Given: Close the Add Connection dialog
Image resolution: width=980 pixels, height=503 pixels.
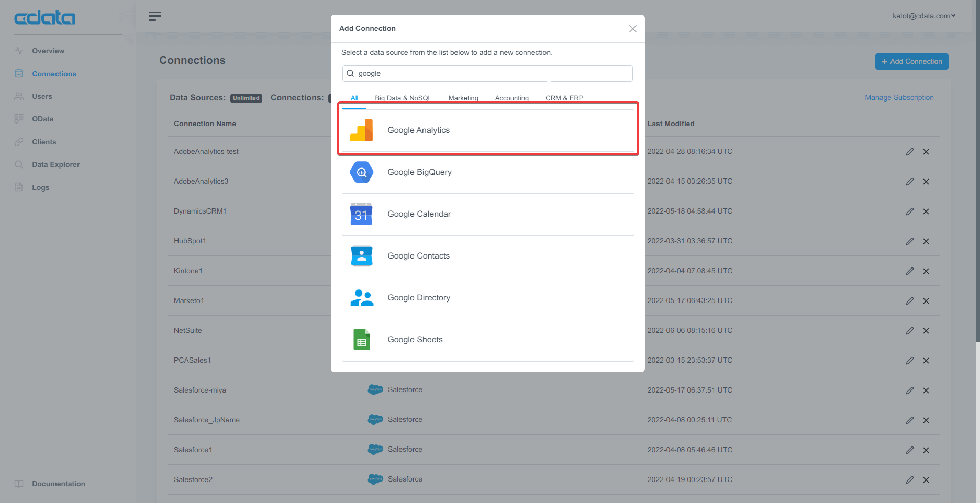Looking at the screenshot, I should tap(632, 29).
